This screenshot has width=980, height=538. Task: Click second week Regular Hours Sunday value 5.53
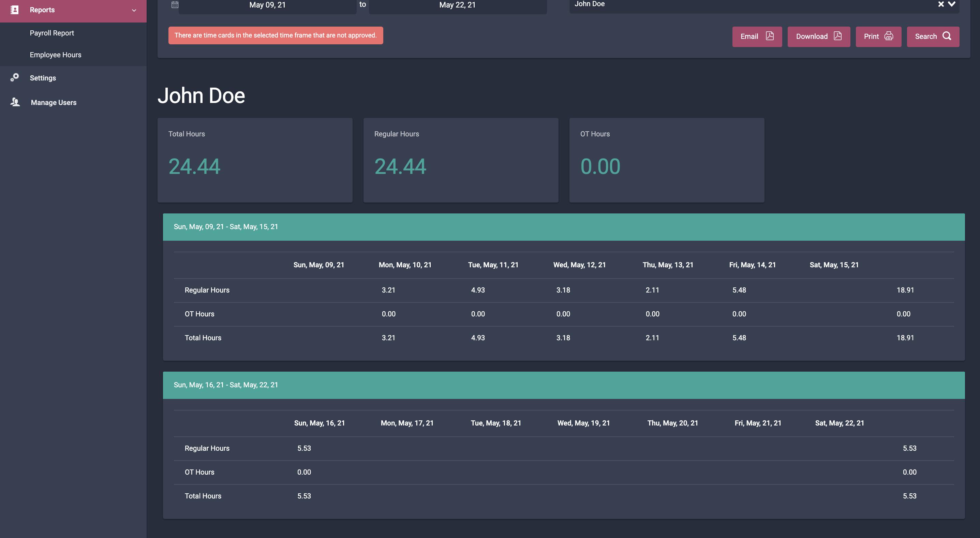[x=304, y=448]
